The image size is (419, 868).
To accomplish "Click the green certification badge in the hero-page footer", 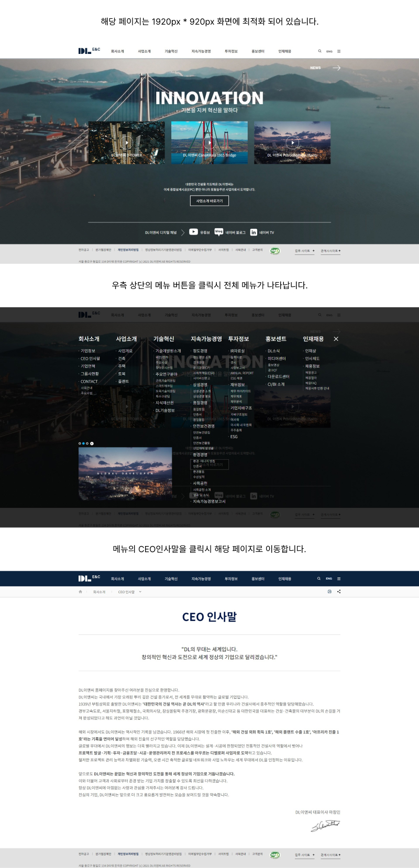I will tap(274, 251).
